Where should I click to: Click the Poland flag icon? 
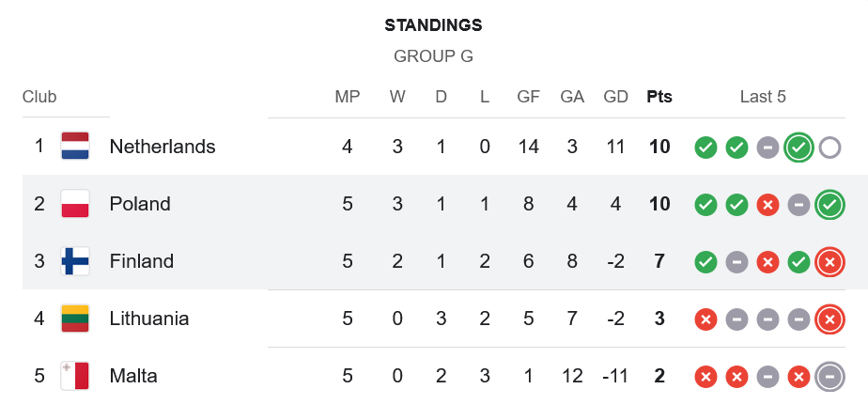(75, 204)
